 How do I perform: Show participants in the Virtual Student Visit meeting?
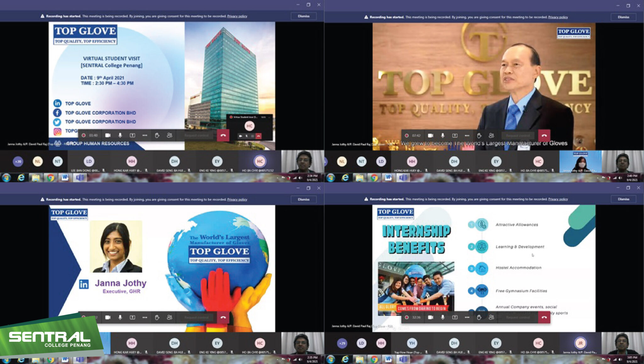(x=169, y=135)
